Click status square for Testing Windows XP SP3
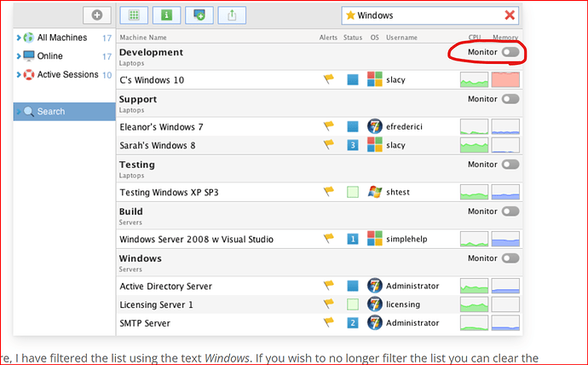The width and height of the screenshot is (588, 365). click(353, 192)
